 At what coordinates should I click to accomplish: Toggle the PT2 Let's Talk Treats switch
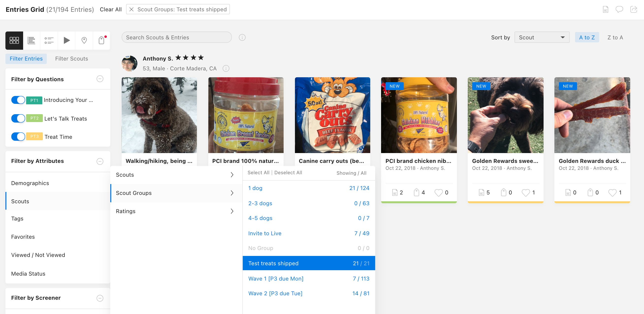pyautogui.click(x=18, y=118)
